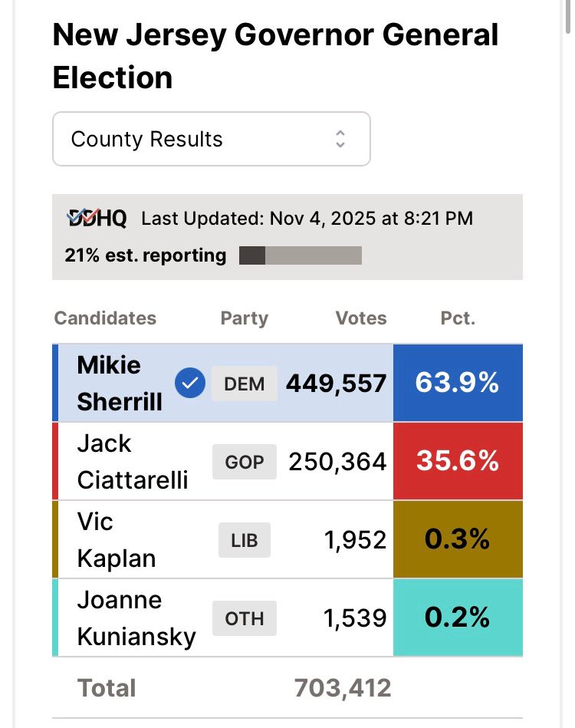Image resolution: width=575 pixels, height=728 pixels.
Task: Select candidate name Joanne Kuniansky
Action: click(x=136, y=618)
